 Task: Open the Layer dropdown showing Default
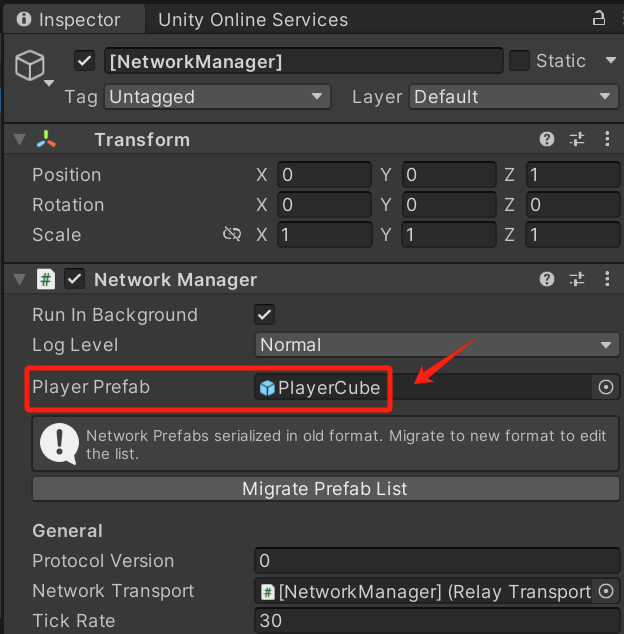pyautogui.click(x=513, y=97)
